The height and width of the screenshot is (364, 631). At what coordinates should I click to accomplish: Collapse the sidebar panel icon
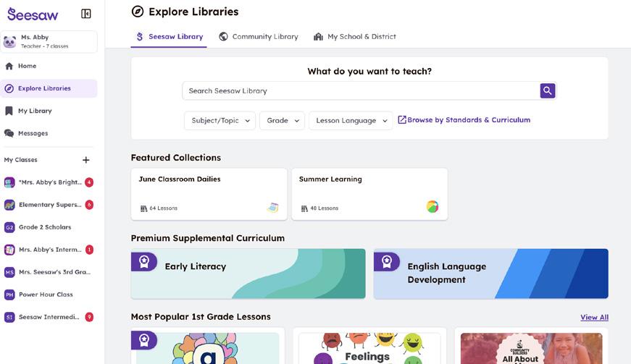click(x=85, y=14)
